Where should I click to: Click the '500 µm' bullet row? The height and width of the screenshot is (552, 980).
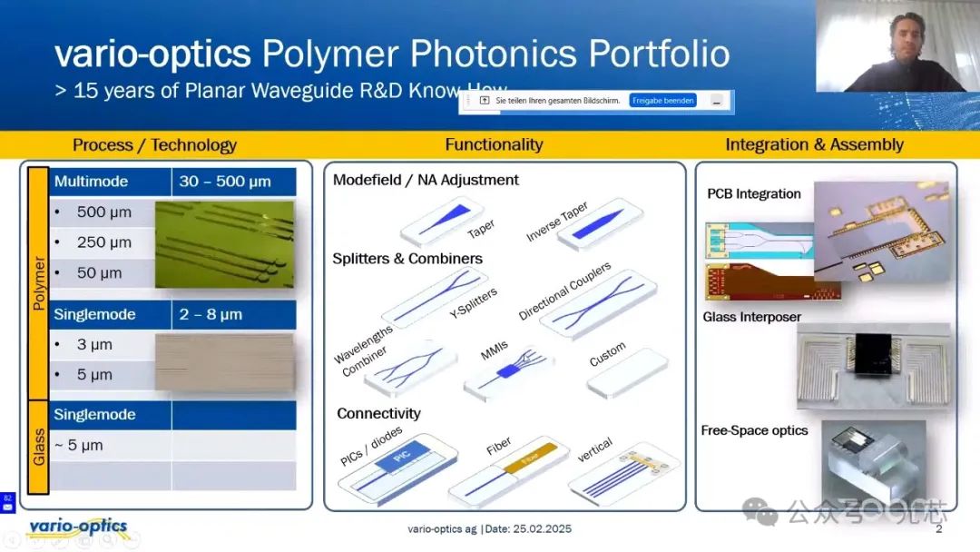[x=103, y=212]
